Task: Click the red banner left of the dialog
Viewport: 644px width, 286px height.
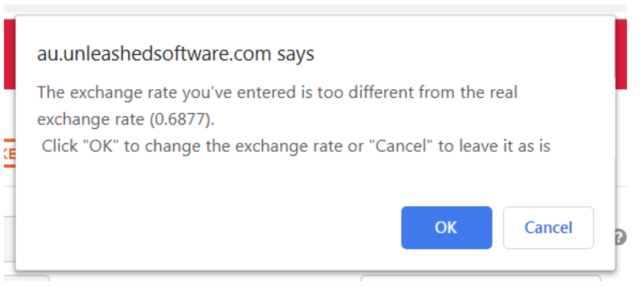Action: (9, 54)
